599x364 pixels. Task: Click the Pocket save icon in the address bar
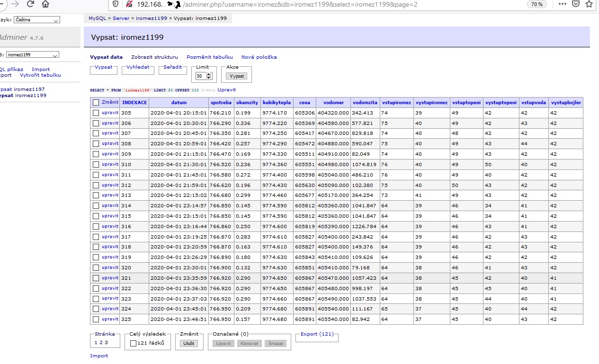(x=575, y=4)
